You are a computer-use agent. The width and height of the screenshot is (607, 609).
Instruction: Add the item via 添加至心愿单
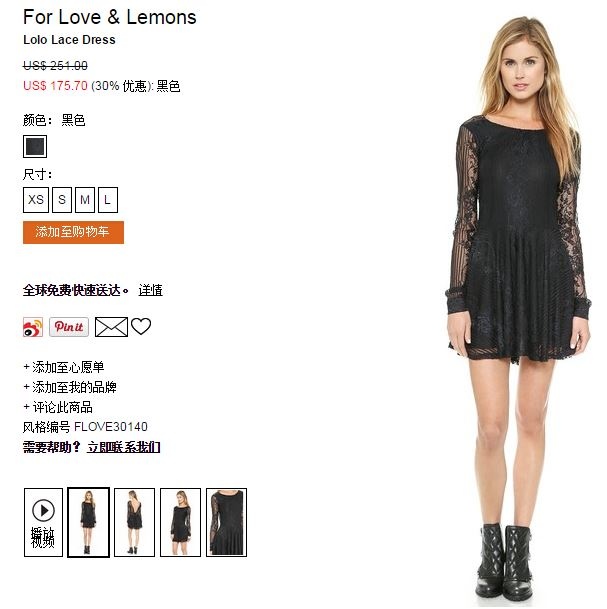click(x=64, y=367)
